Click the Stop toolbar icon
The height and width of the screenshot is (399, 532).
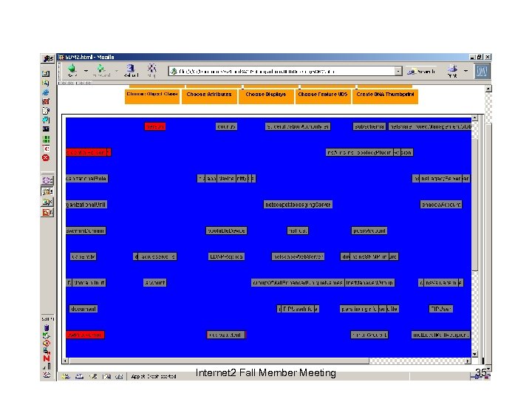tap(151, 70)
